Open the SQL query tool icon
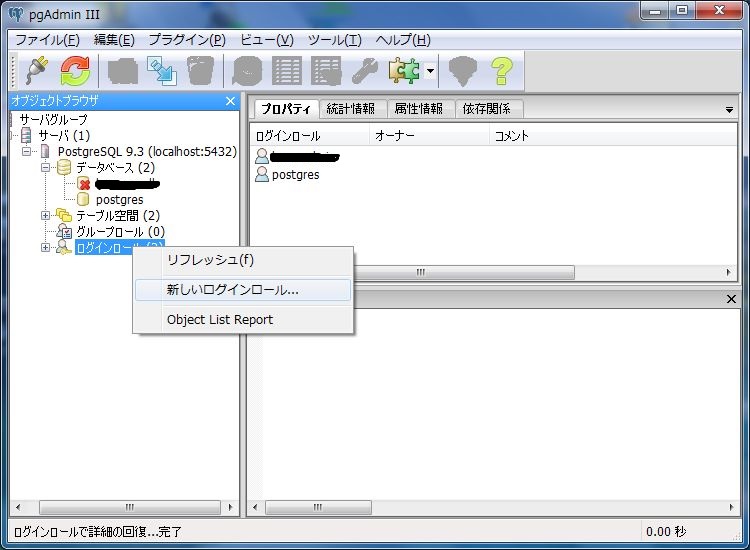This screenshot has width=750, height=550. pos(247,71)
